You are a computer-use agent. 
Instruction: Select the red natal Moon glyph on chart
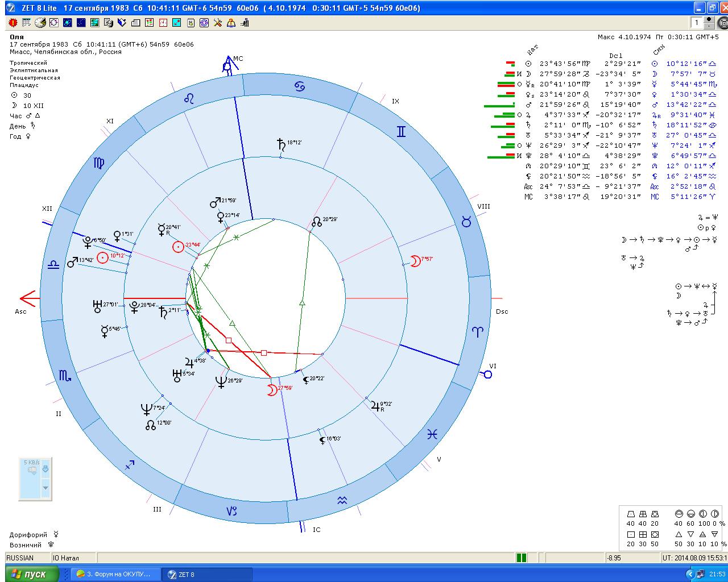coord(273,390)
